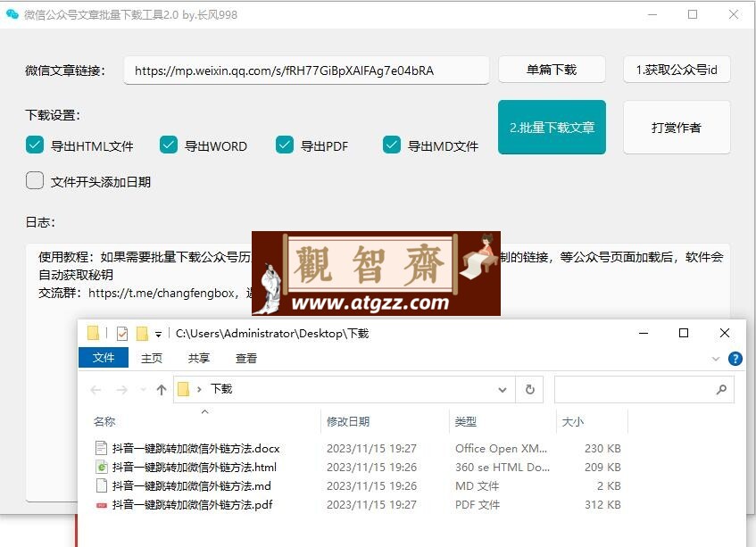Screen dimensions: 756x547
Task: Open recent locations dropdown arrow
Action: coord(143,389)
